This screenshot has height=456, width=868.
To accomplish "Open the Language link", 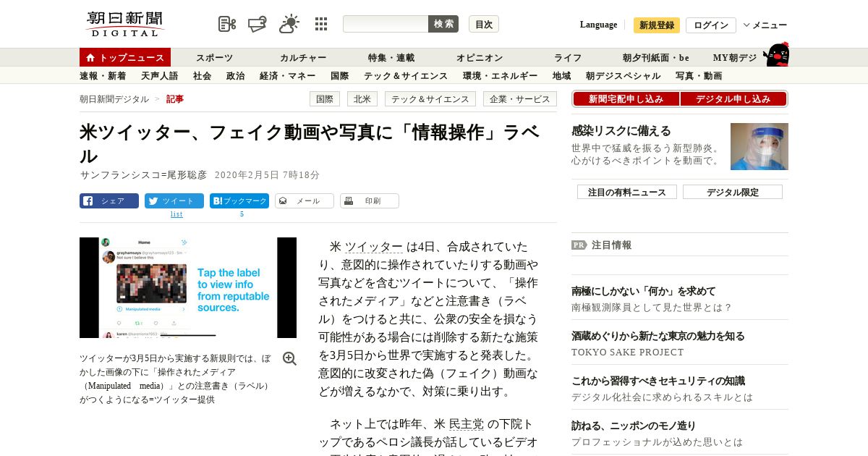I will (598, 25).
